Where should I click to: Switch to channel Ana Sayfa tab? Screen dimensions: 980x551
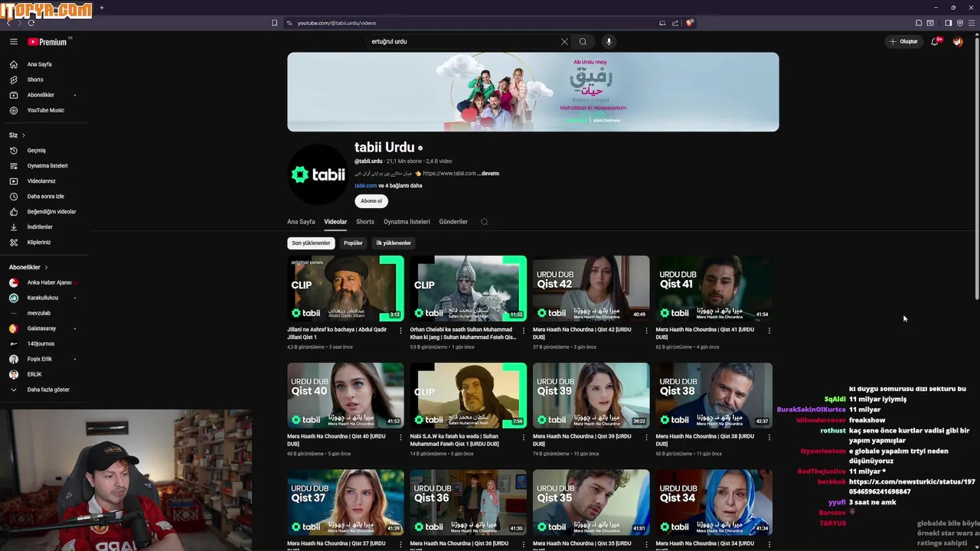301,222
